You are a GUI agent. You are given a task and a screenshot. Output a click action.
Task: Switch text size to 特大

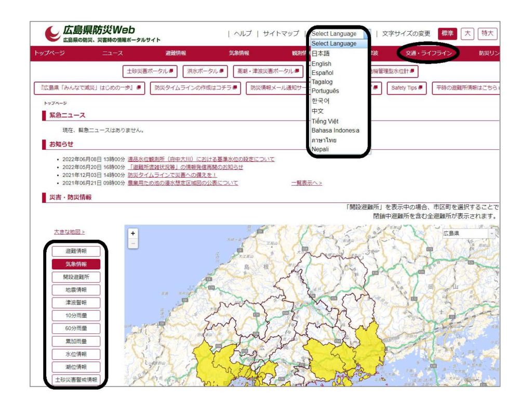487,34
